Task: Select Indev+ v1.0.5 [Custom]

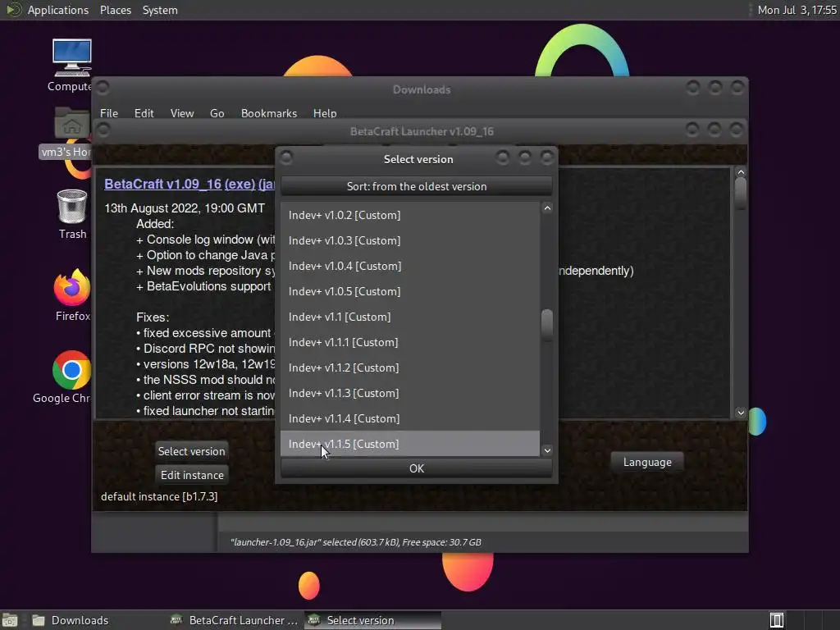Action: (x=410, y=291)
